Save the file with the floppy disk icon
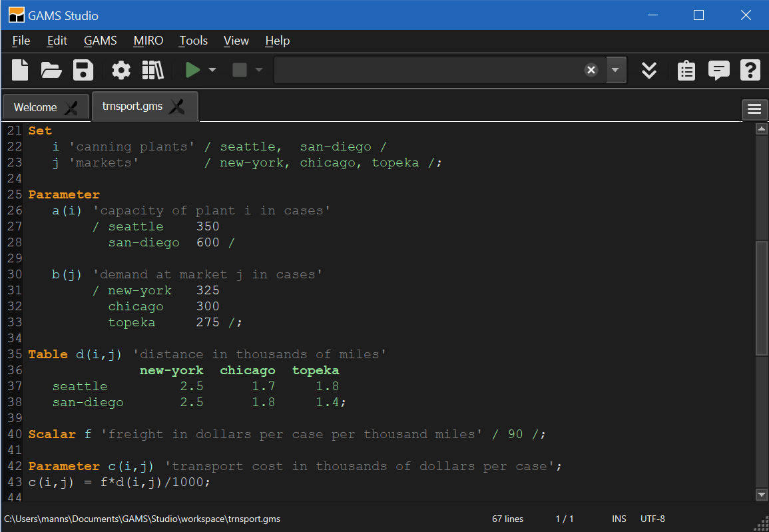 [x=83, y=70]
